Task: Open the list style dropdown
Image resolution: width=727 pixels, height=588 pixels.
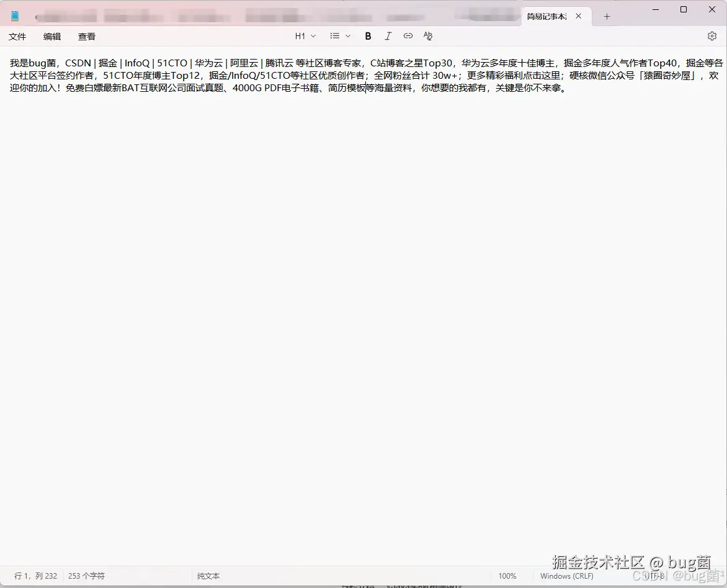Action: 341,36
